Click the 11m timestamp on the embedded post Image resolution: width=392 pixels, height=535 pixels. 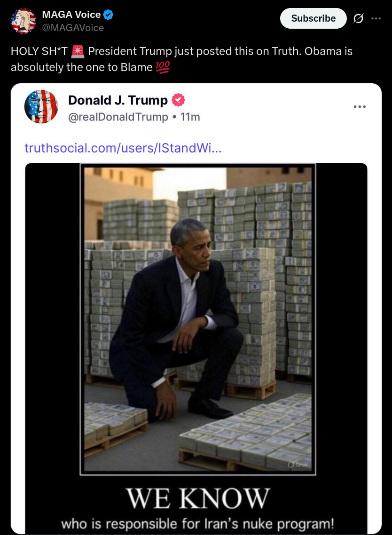pos(190,117)
